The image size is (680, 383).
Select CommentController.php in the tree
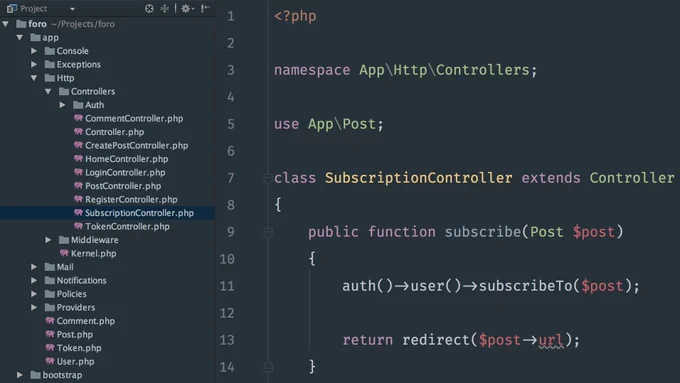point(134,118)
